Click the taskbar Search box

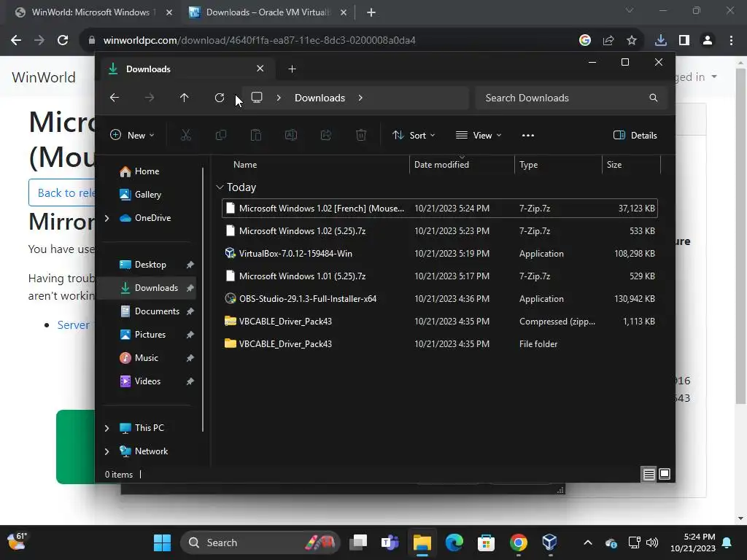point(260,542)
